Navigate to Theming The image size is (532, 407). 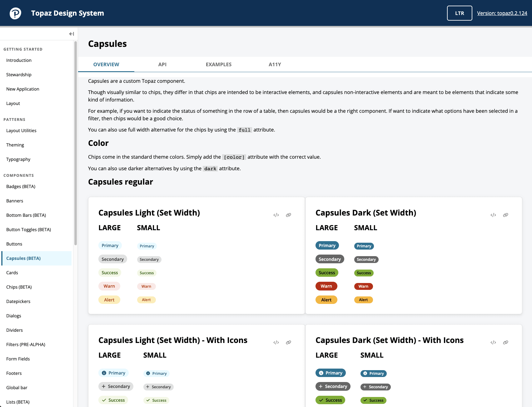point(37,145)
